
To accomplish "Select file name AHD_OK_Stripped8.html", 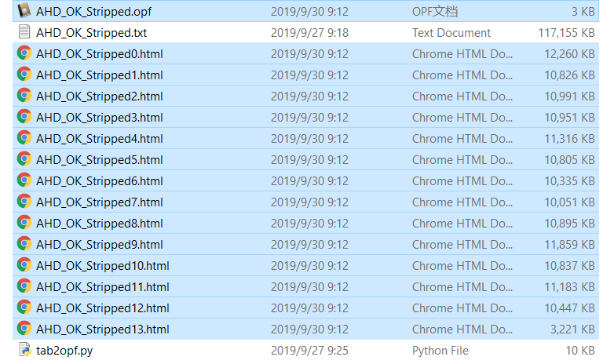I will 100,223.
